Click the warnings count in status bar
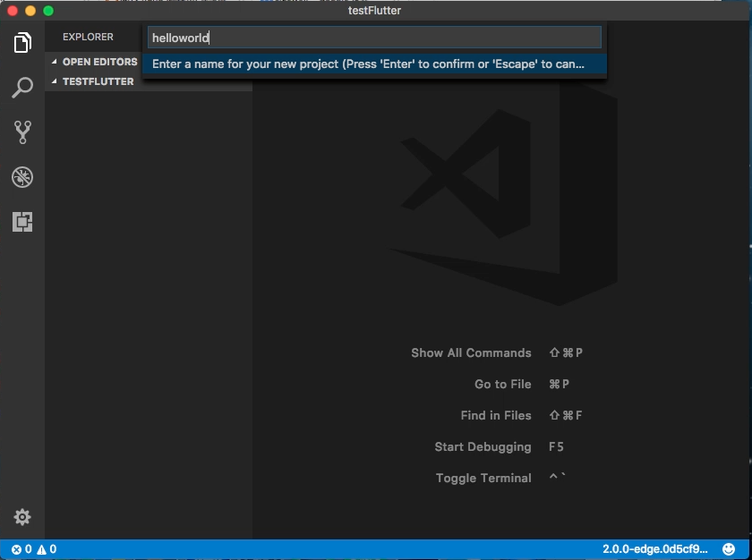 click(x=47, y=549)
